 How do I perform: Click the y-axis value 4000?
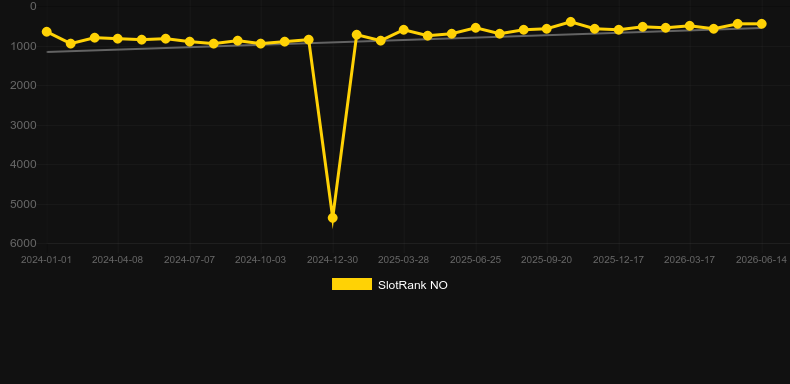pos(24,164)
